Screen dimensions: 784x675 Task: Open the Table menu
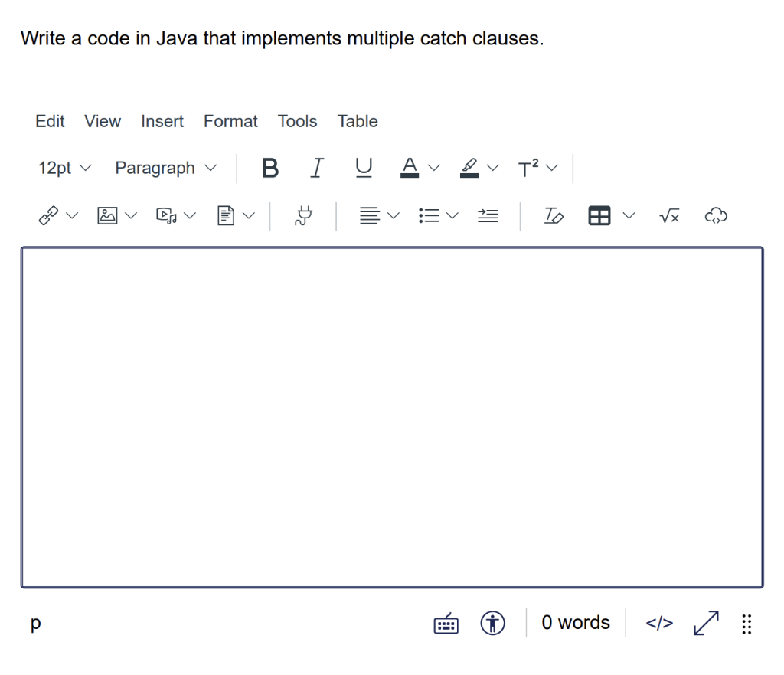point(357,121)
